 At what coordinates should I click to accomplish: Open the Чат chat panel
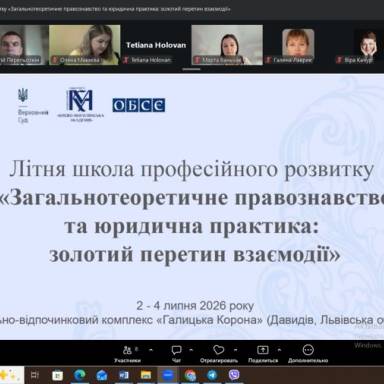(176, 354)
